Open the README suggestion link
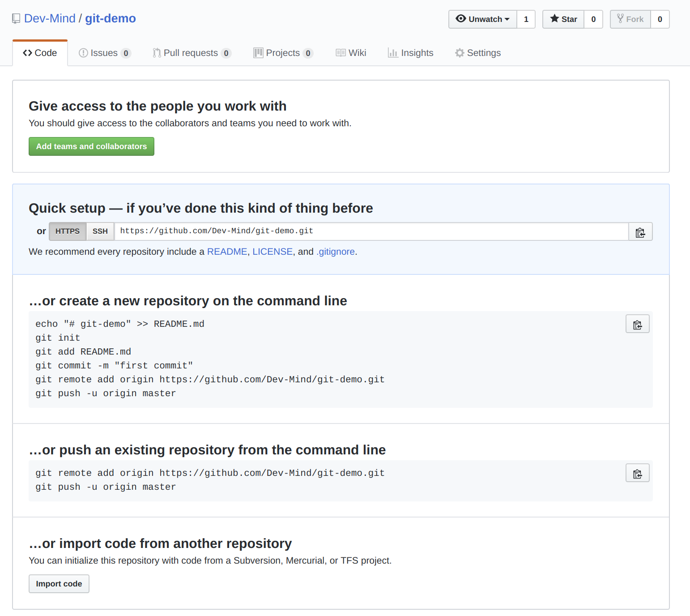690x616 pixels. pyautogui.click(x=227, y=252)
